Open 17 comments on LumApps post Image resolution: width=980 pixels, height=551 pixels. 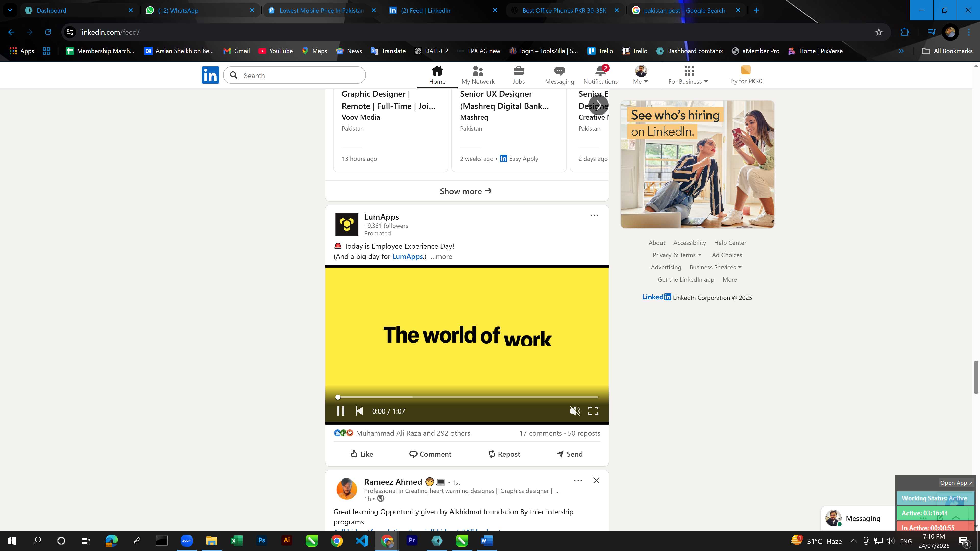540,433
